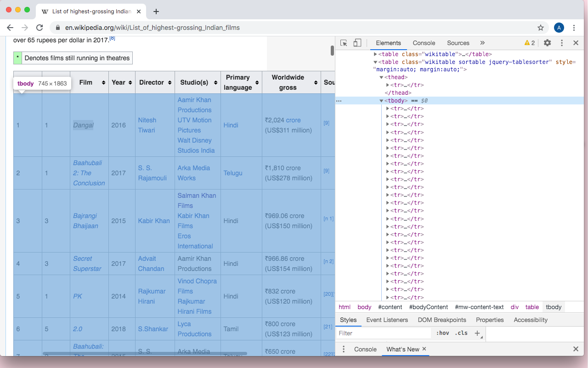Open DevTools three-dot customize menu
Viewport: 588px width, 368px height.
[x=561, y=43]
